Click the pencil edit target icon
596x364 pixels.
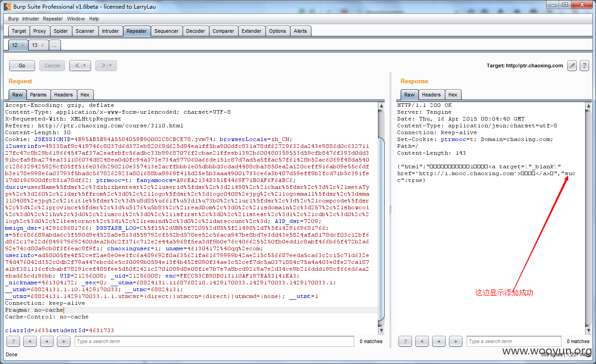[x=572, y=66]
